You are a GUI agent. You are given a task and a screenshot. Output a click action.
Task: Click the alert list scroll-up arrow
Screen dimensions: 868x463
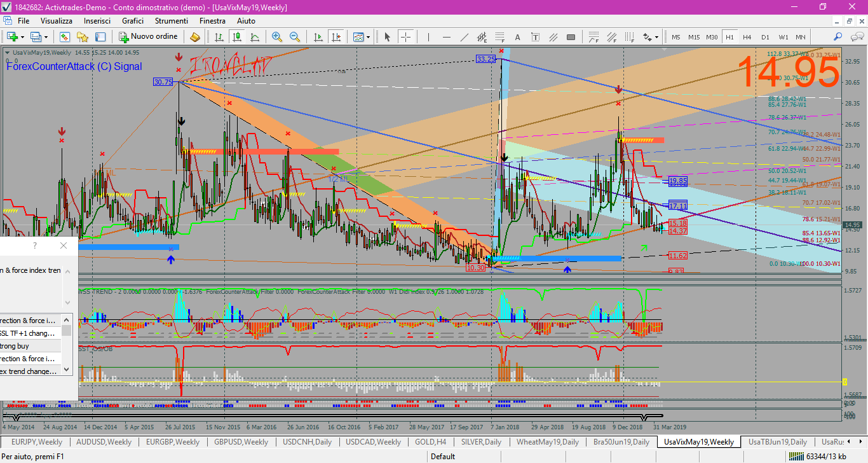click(x=66, y=320)
